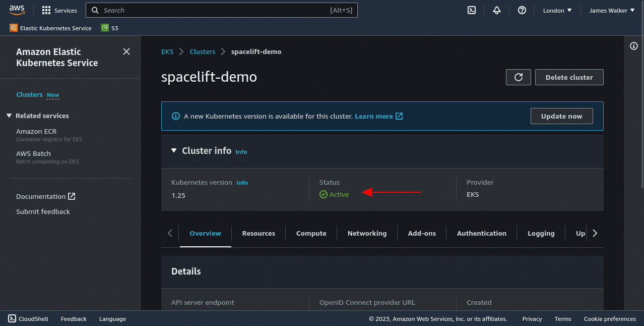Click the external link icon next to Documentation
This screenshot has width=644, height=326.
point(72,196)
